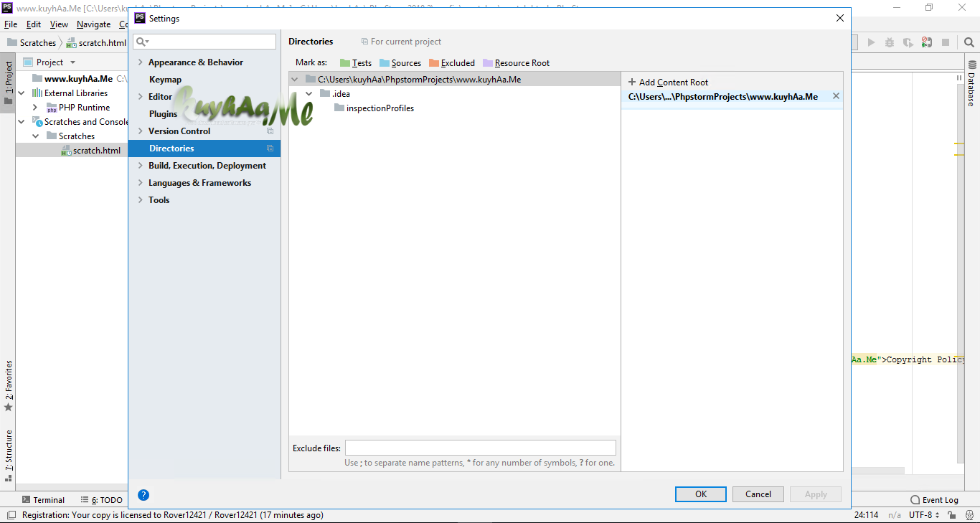Select www.kuyhAa.Me project root node
Viewport: 980px width, 523px height.
pos(78,79)
